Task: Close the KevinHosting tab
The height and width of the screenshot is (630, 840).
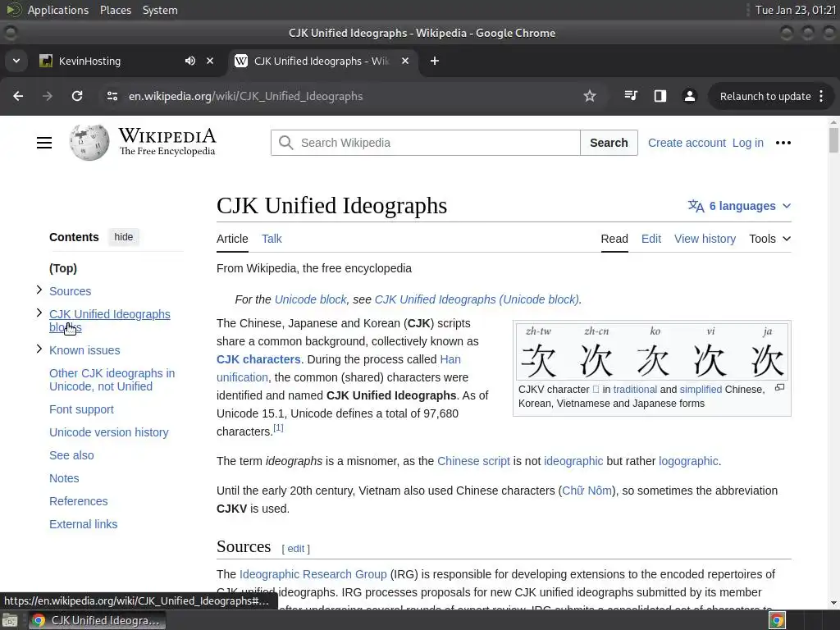Action: (x=210, y=61)
